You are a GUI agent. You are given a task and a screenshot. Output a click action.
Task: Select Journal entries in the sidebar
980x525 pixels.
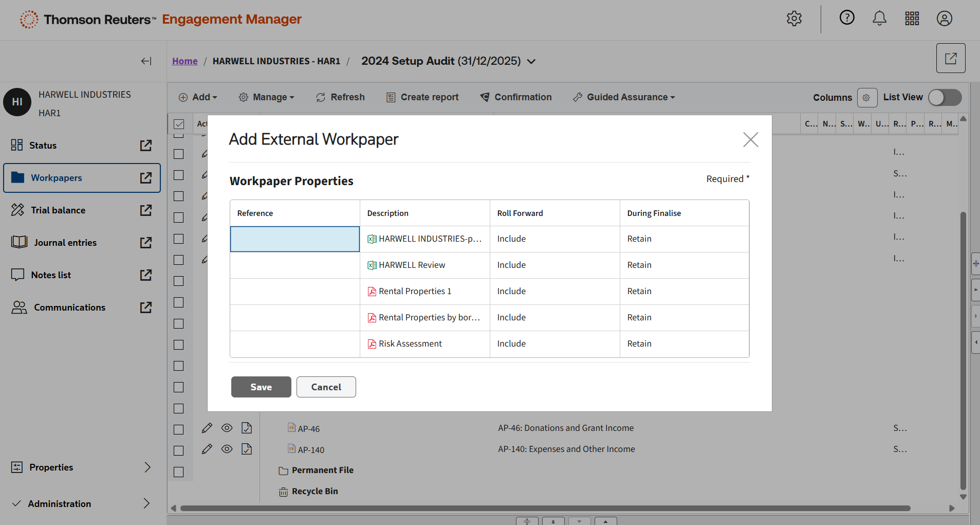(65, 243)
